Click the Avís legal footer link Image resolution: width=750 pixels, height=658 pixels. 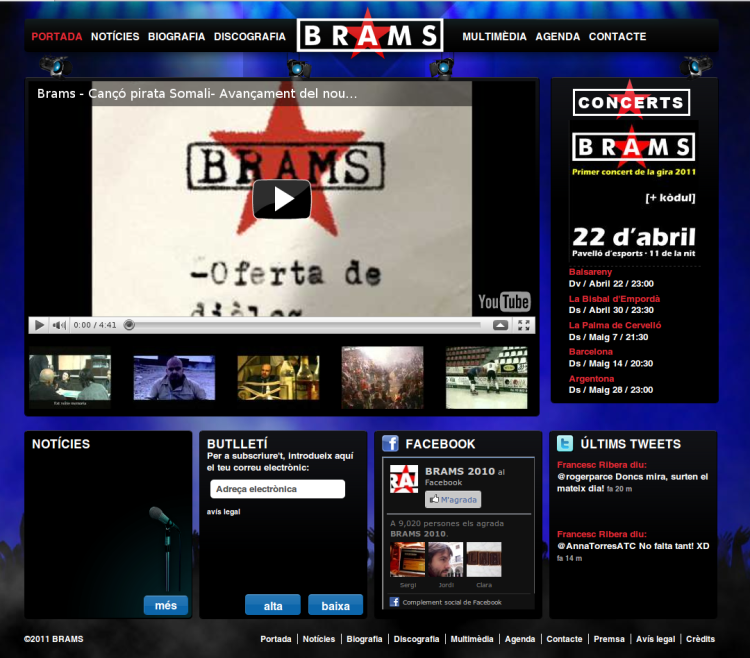(x=655, y=639)
